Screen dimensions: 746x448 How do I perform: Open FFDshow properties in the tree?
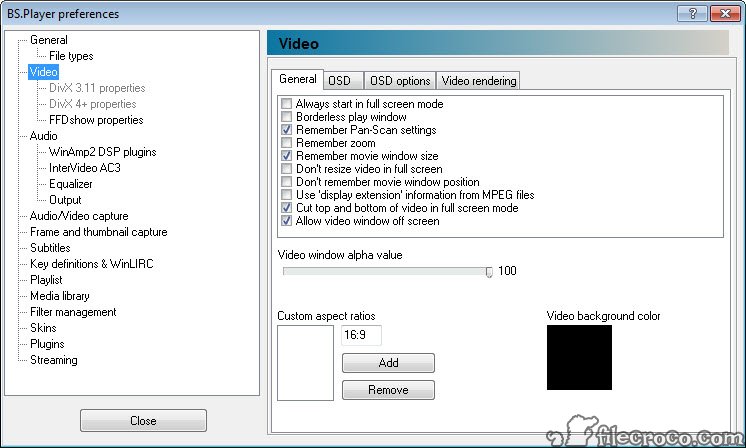click(x=96, y=120)
